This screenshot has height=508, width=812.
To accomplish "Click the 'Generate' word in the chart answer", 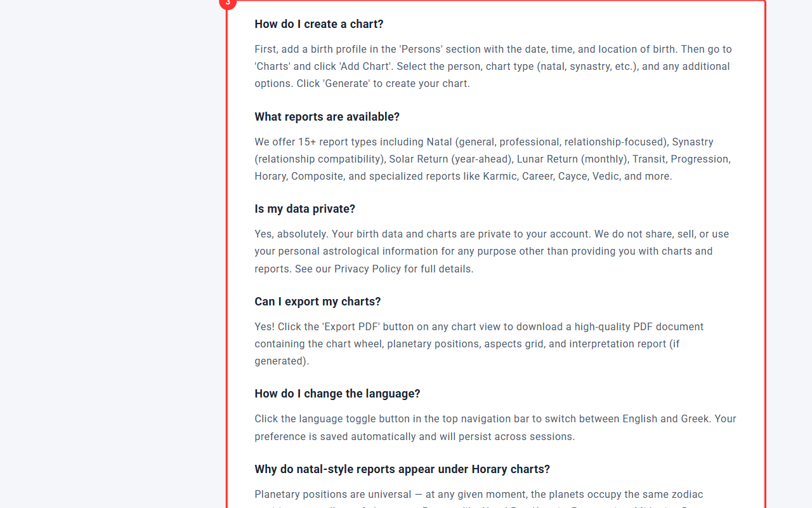I will pyautogui.click(x=348, y=84).
